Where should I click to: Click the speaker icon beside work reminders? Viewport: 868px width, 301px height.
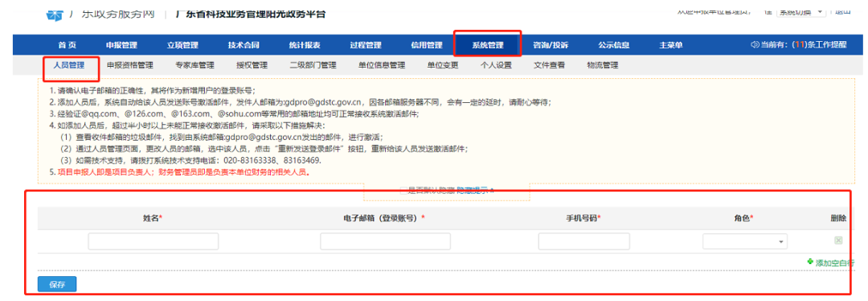754,45
